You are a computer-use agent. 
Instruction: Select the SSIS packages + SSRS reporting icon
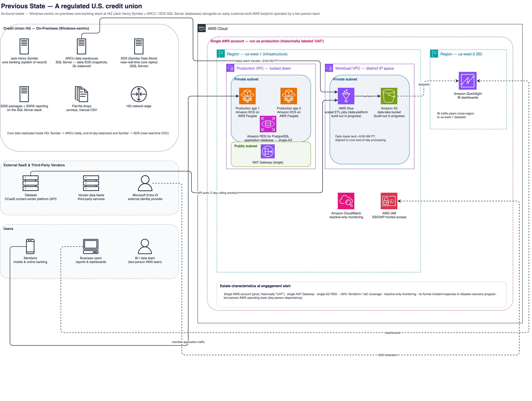click(24, 94)
